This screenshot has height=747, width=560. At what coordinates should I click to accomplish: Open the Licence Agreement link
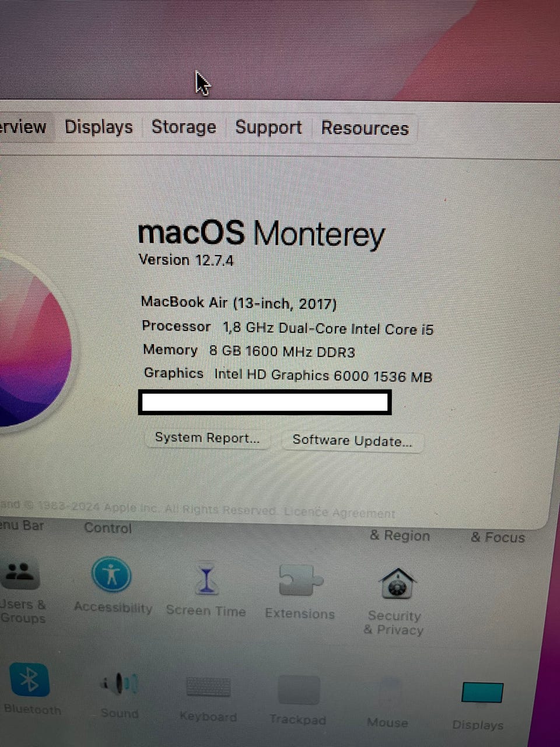click(339, 512)
